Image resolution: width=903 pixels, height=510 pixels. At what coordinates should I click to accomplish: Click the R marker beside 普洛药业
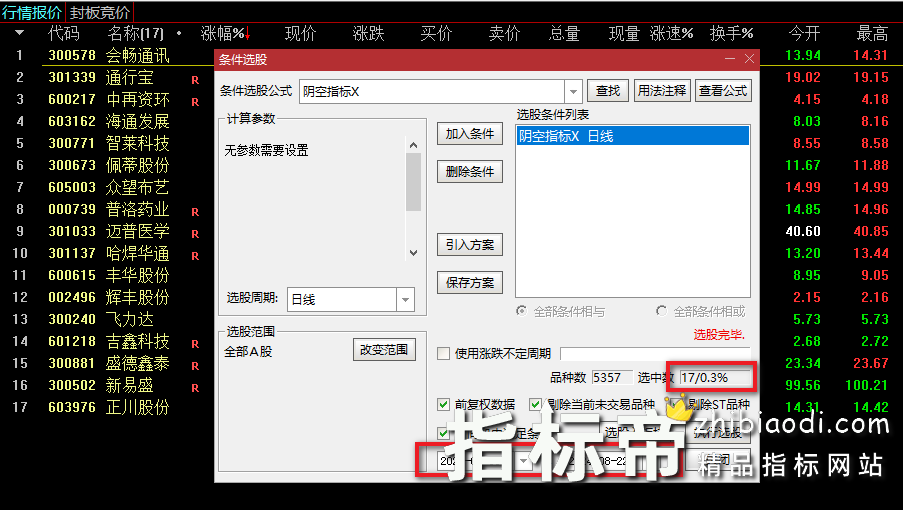coord(195,212)
